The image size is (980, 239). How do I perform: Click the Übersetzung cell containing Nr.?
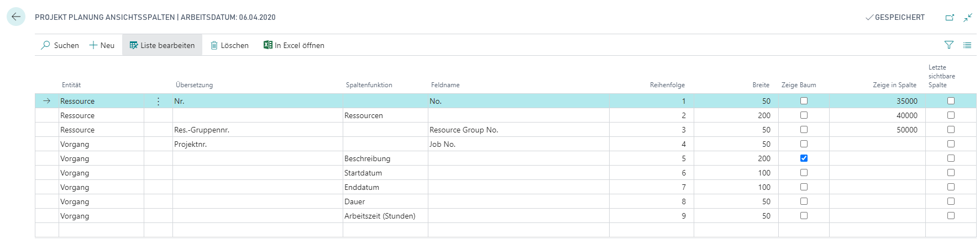coord(258,101)
